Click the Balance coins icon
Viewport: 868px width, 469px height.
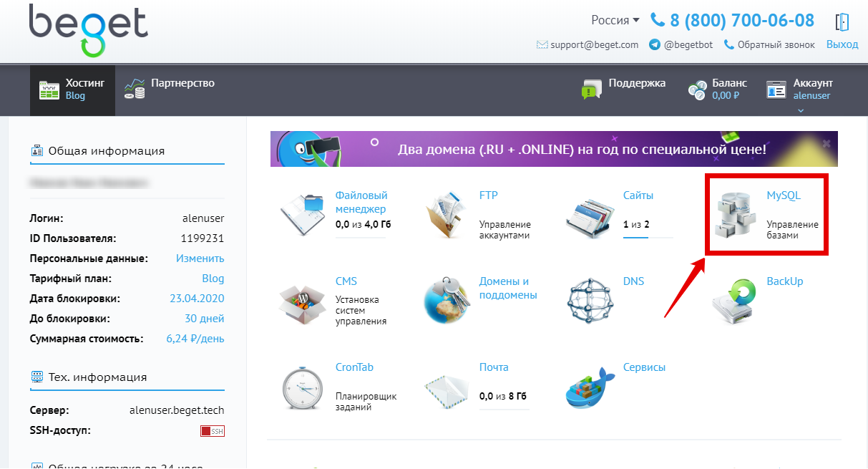697,90
